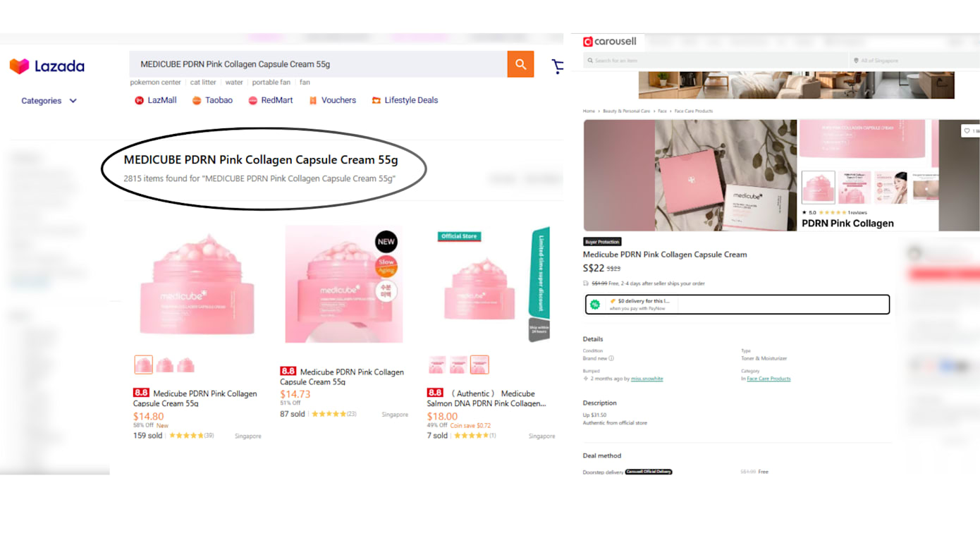Click the Carousell search input field

[716, 61]
